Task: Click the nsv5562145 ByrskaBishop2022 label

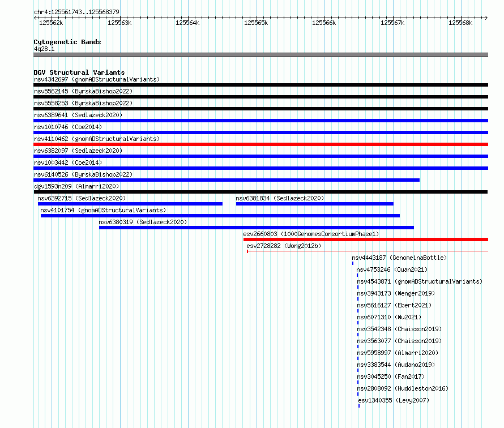Action: (x=83, y=91)
